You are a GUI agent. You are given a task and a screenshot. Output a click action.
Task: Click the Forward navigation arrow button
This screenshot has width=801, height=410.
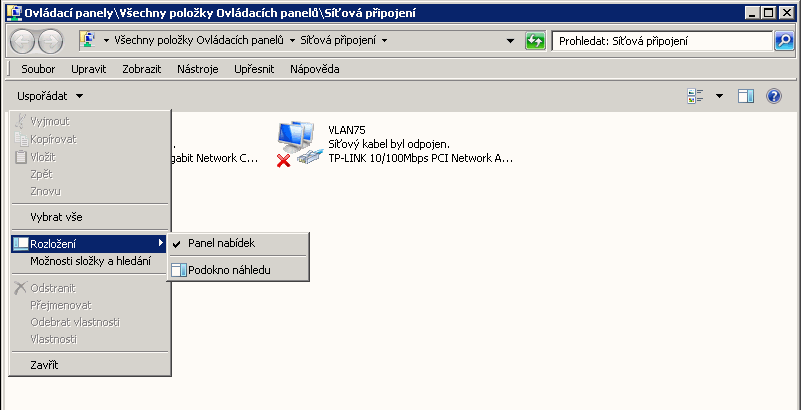coord(50,41)
